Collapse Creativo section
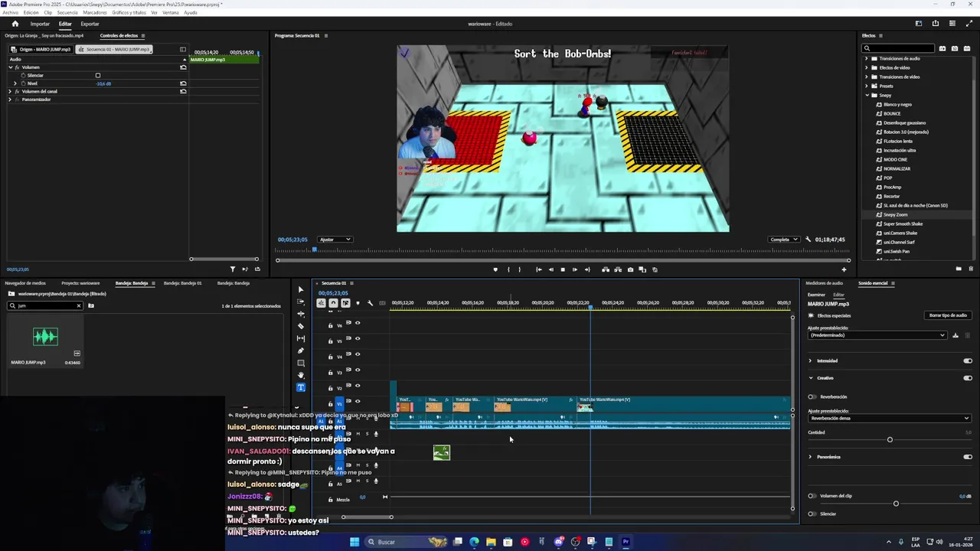This screenshot has width=980, height=551. point(810,378)
